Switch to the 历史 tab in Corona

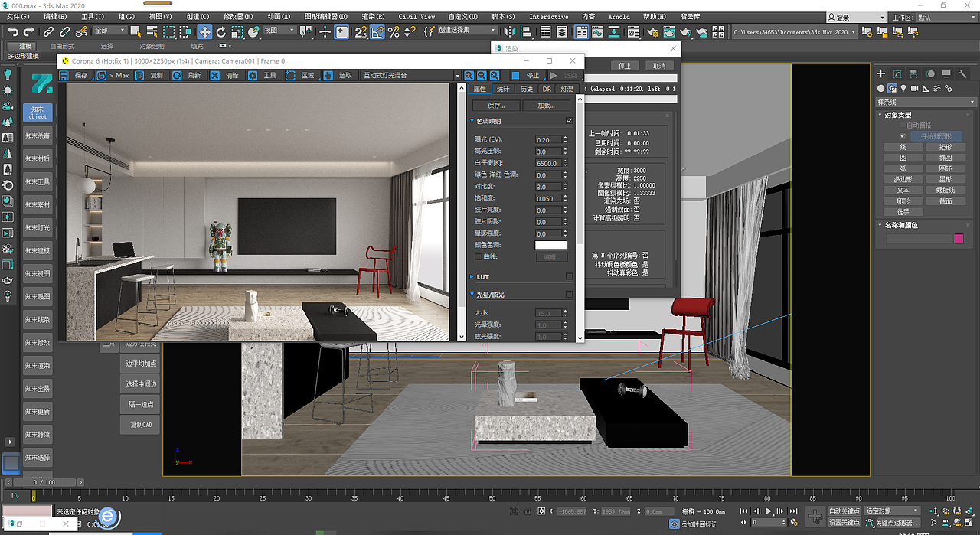click(x=527, y=89)
